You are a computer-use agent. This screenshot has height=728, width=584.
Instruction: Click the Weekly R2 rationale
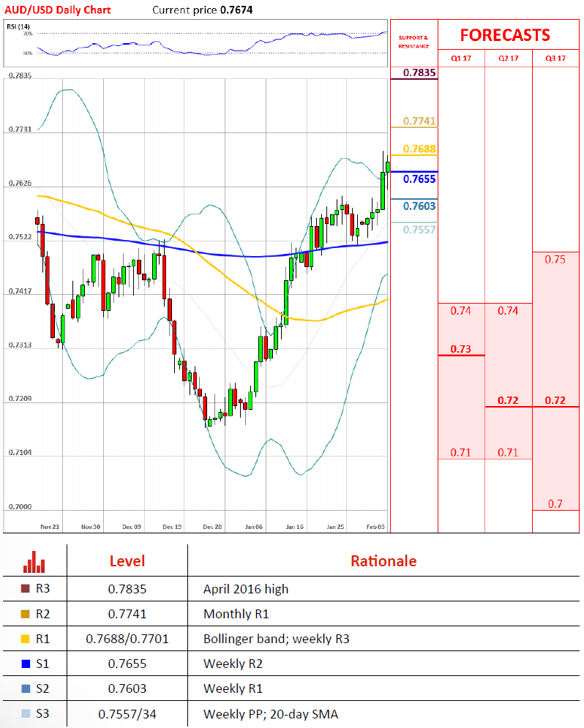click(x=233, y=664)
